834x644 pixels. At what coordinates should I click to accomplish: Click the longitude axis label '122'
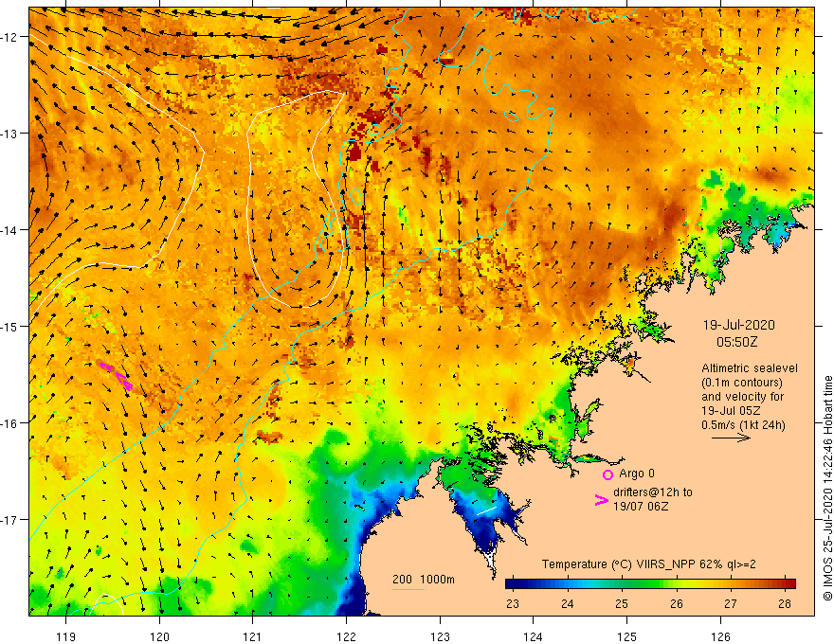point(346,636)
